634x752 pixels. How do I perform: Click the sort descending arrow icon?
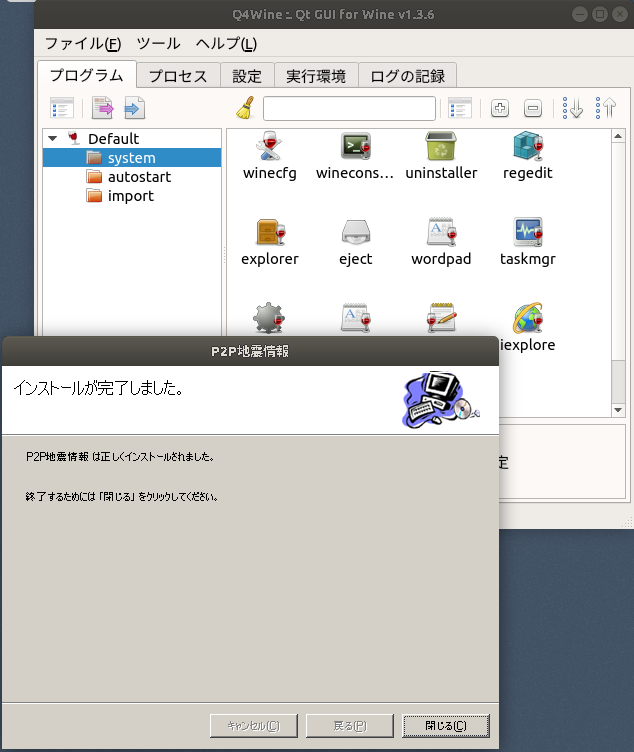tap(573, 108)
